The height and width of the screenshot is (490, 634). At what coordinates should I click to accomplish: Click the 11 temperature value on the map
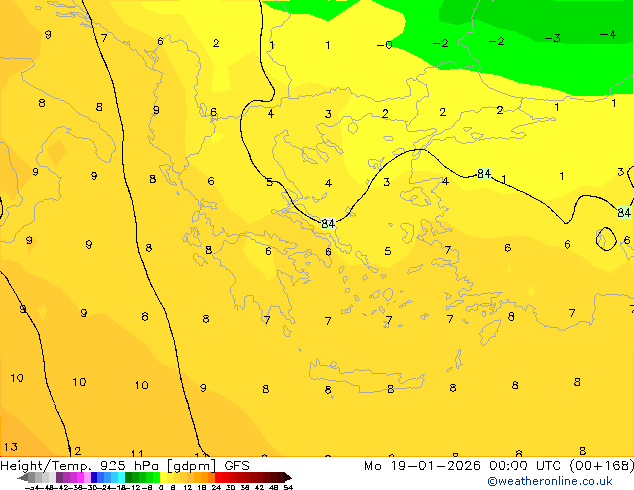pyautogui.click(x=137, y=454)
